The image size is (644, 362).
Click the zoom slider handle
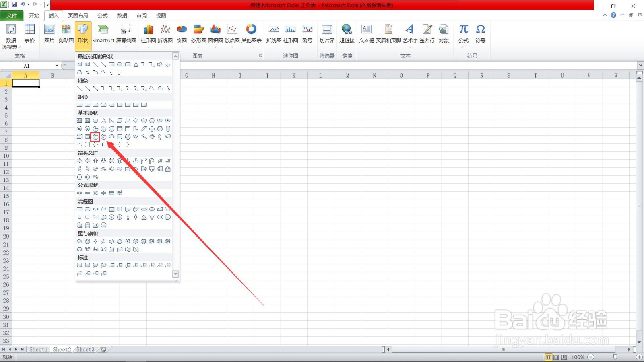coord(615,357)
